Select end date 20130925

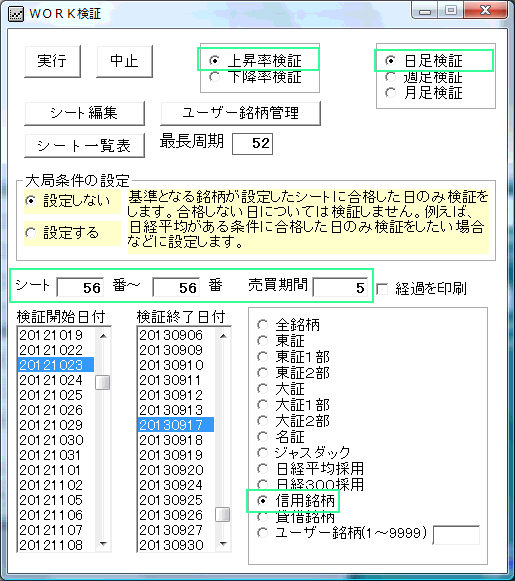176,500
